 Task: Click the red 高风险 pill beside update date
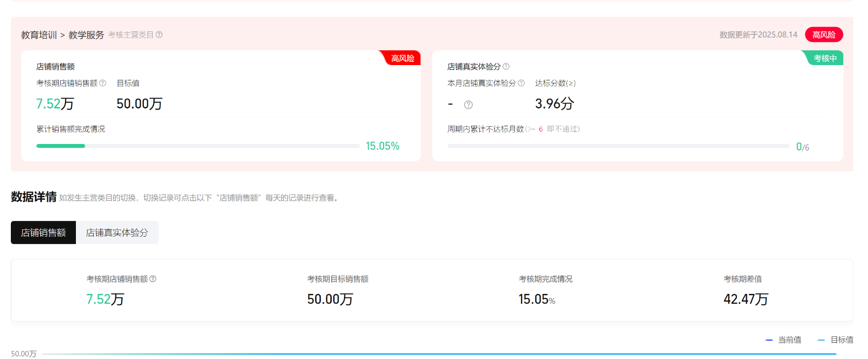824,35
